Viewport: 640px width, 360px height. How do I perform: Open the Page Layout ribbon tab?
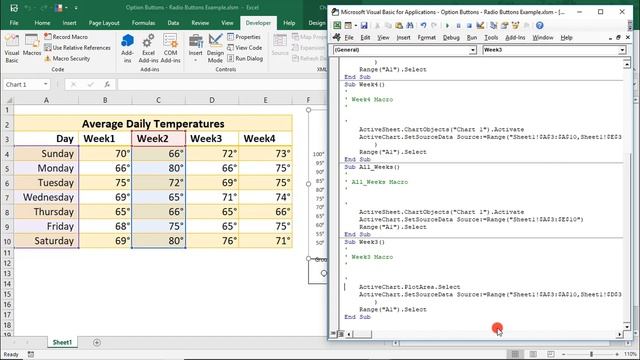(104, 23)
